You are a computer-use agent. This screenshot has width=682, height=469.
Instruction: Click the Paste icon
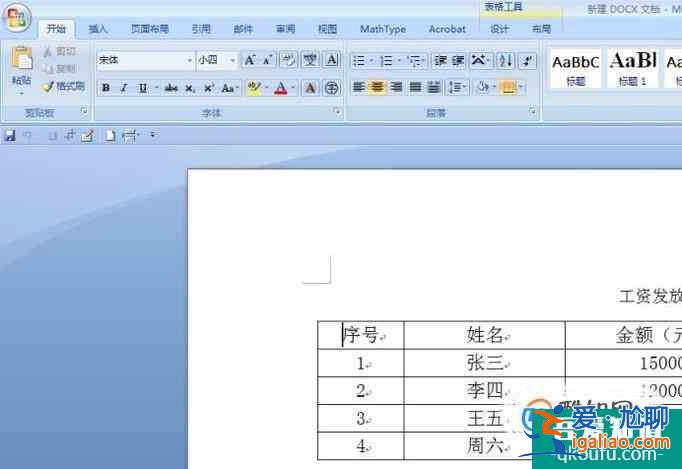coord(22,58)
